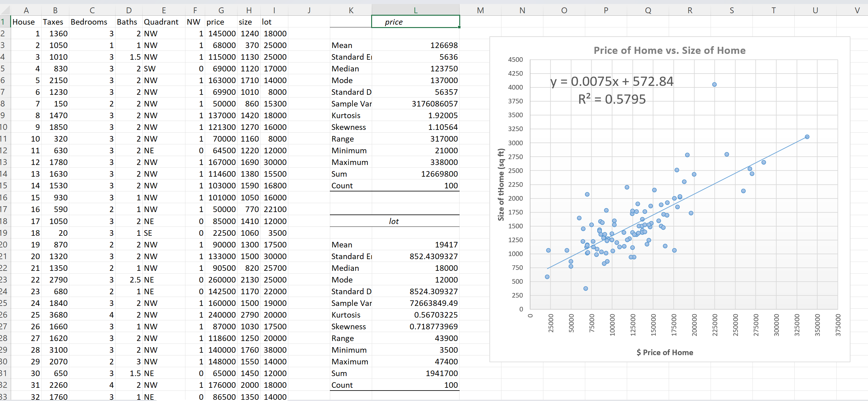Image resolution: width=868 pixels, height=401 pixels.
Task: Select the highest-priced data point at trendline end
Action: pos(807,137)
